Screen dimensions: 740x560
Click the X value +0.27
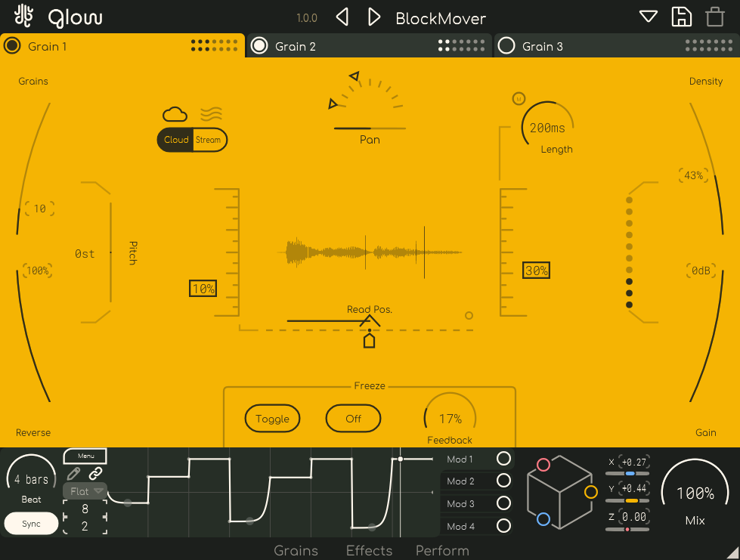pos(634,463)
